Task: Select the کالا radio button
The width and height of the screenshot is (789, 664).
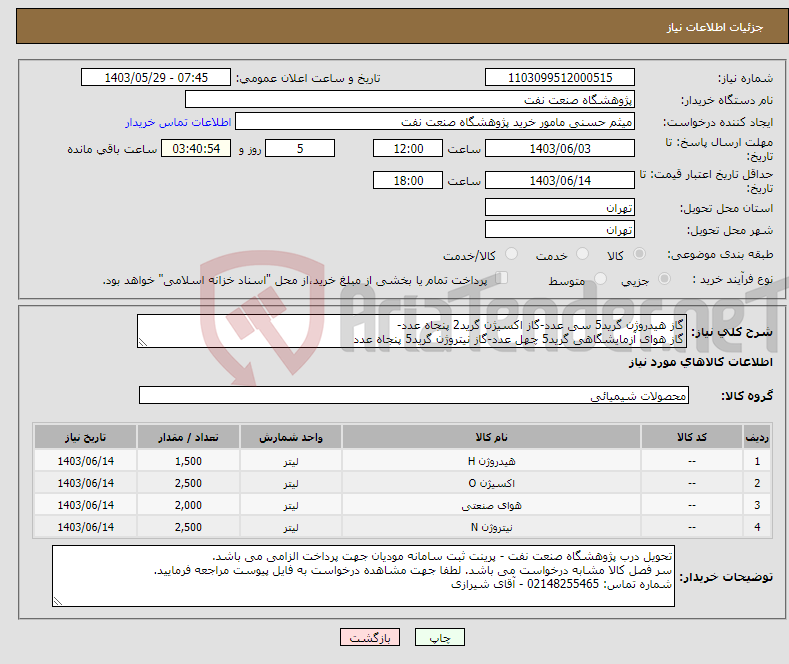Action: (x=639, y=254)
